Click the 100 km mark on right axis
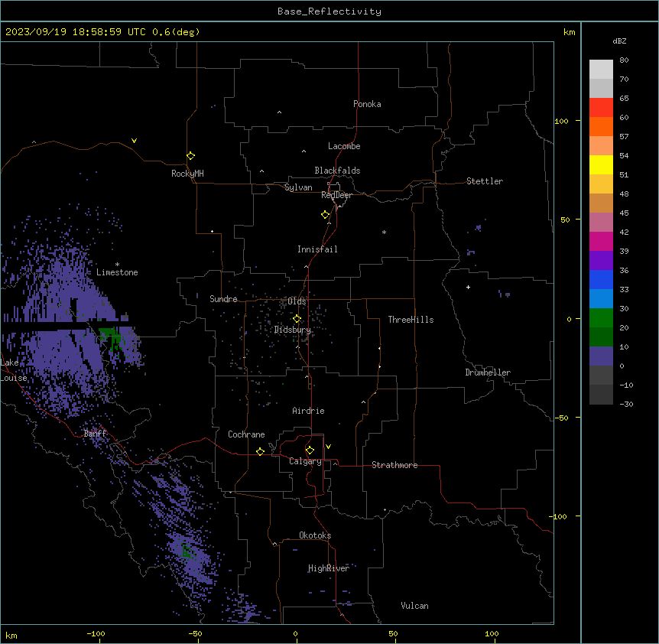The height and width of the screenshot is (644, 659). tap(561, 121)
